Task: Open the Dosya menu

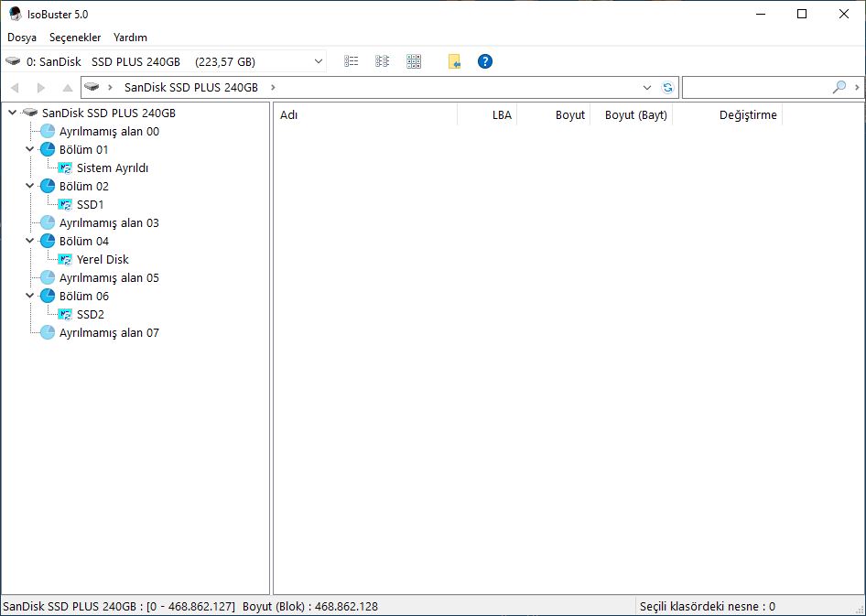Action: coord(22,38)
